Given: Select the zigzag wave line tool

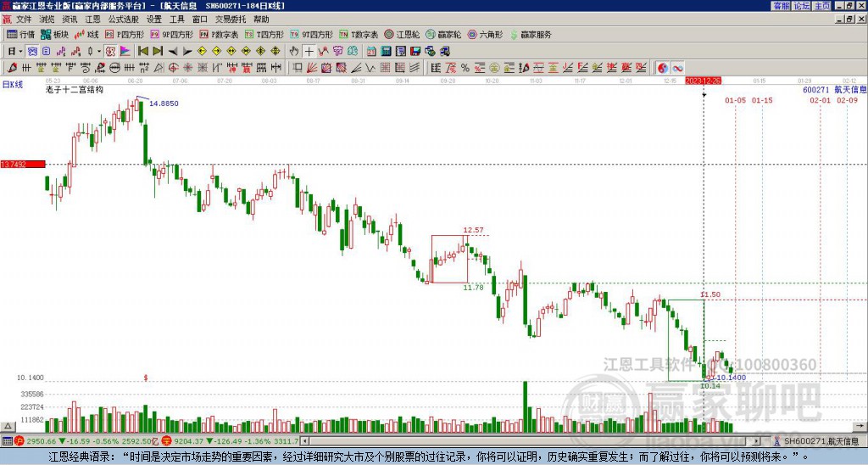Looking at the screenshot, I should pyautogui.click(x=370, y=68).
